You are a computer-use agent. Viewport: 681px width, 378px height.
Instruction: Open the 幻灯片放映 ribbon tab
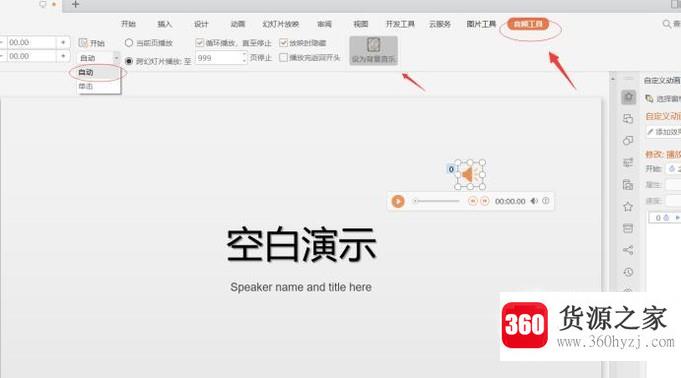pos(281,24)
